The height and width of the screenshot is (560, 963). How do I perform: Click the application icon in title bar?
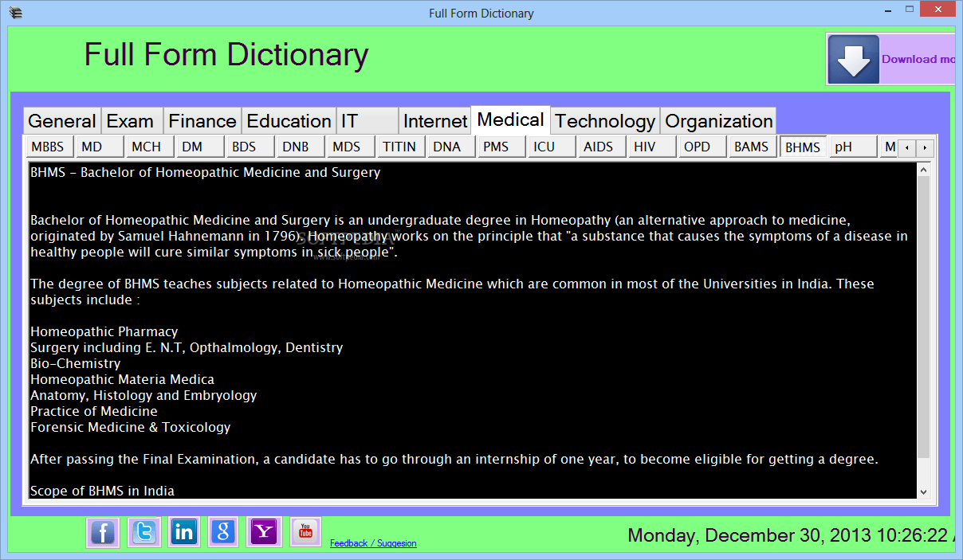pyautogui.click(x=15, y=12)
